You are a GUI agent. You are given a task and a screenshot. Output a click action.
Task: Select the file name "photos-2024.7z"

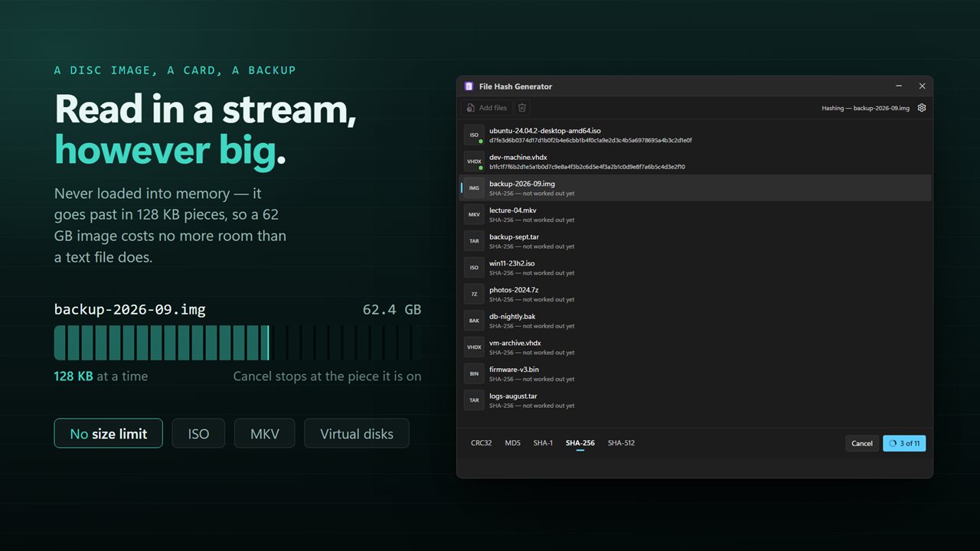tap(514, 290)
